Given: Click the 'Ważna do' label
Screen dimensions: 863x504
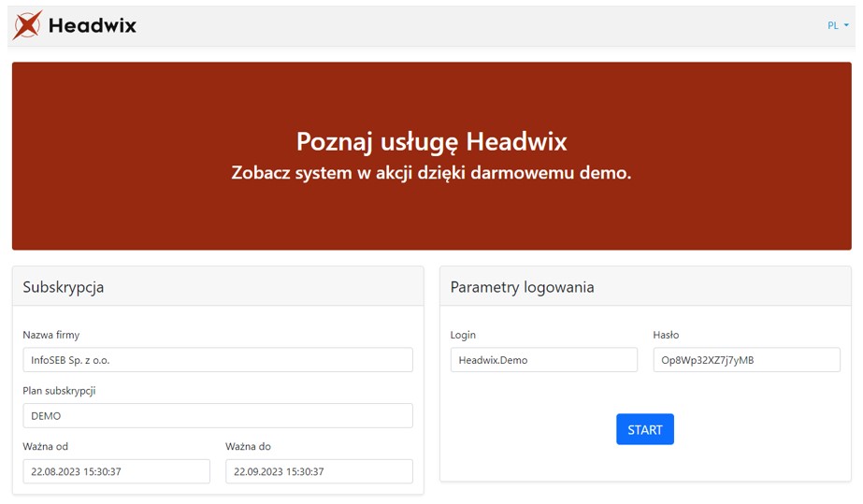Looking at the screenshot, I should click(x=248, y=446).
